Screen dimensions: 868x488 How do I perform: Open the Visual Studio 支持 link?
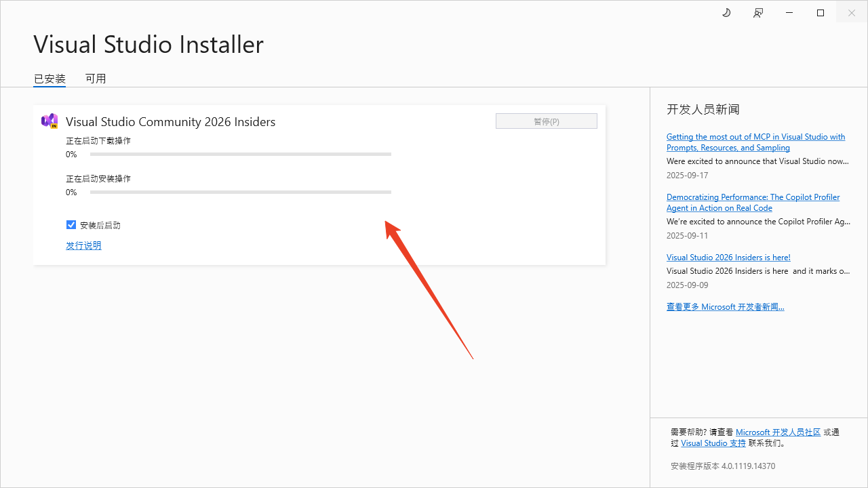point(713,443)
